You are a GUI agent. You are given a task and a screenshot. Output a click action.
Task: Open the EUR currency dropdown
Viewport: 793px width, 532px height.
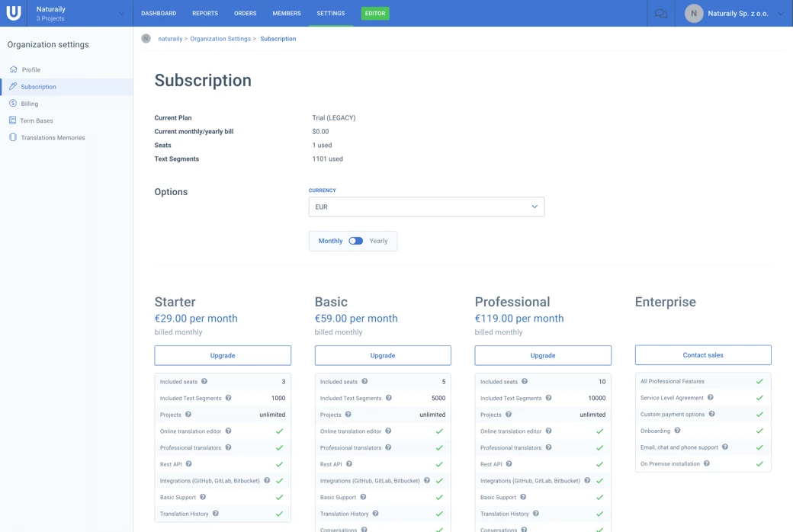coord(426,207)
